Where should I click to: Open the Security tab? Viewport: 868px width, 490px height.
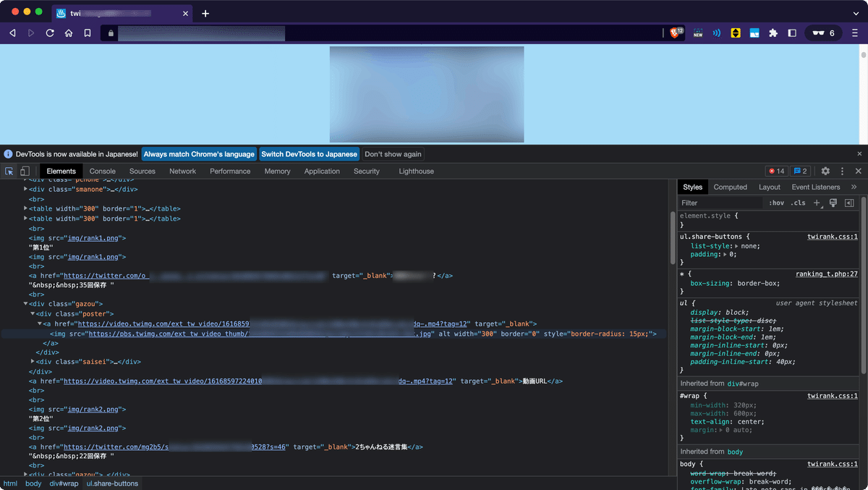click(x=367, y=172)
